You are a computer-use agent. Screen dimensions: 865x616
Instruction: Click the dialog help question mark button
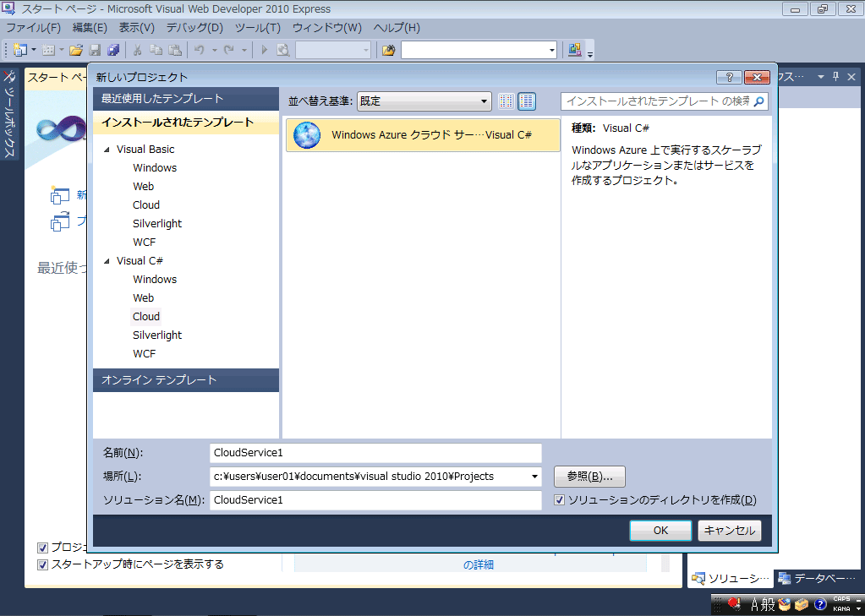(729, 77)
